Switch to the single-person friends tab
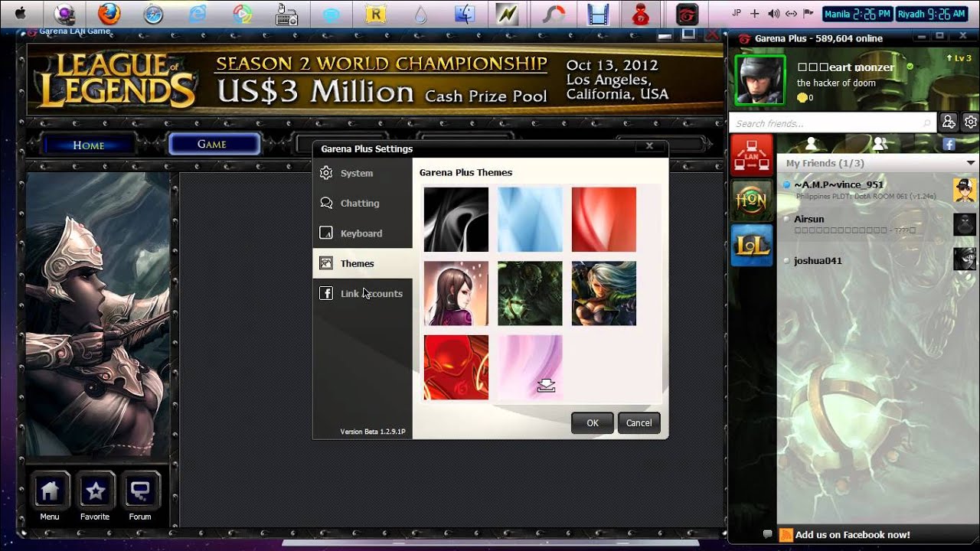This screenshot has height=551, width=980. pyautogui.click(x=811, y=143)
